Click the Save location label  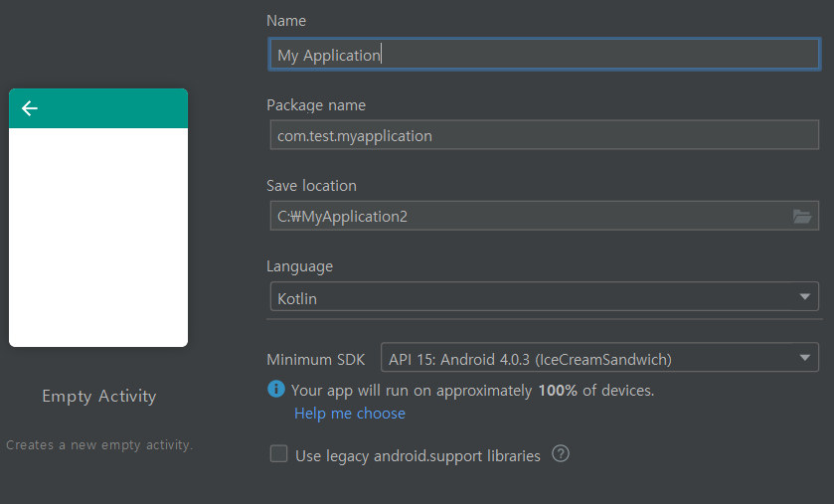[311, 186]
